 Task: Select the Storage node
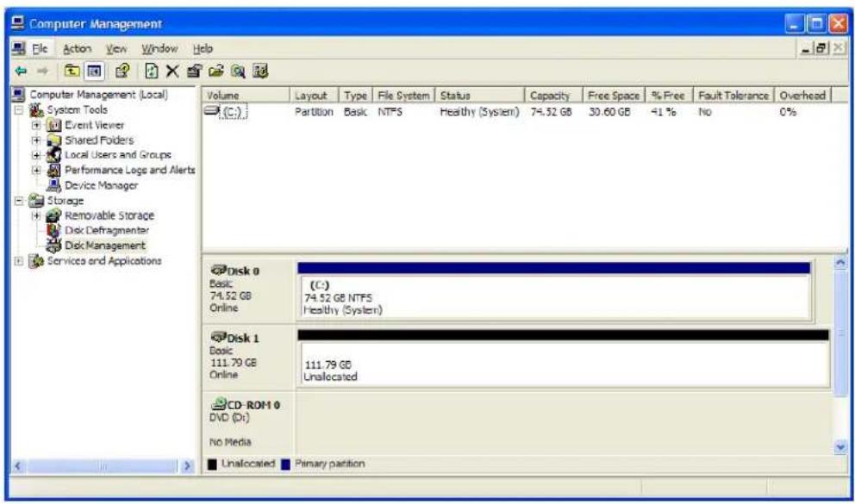pos(65,201)
